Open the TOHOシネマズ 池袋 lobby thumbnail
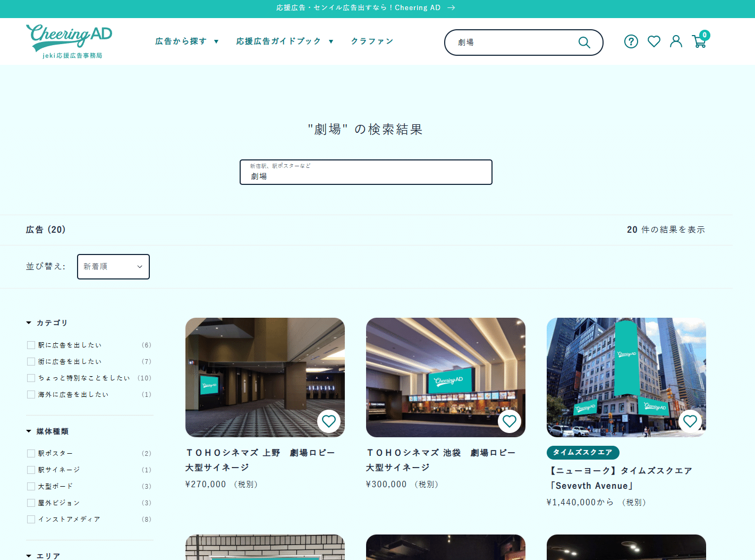 pyautogui.click(x=446, y=377)
